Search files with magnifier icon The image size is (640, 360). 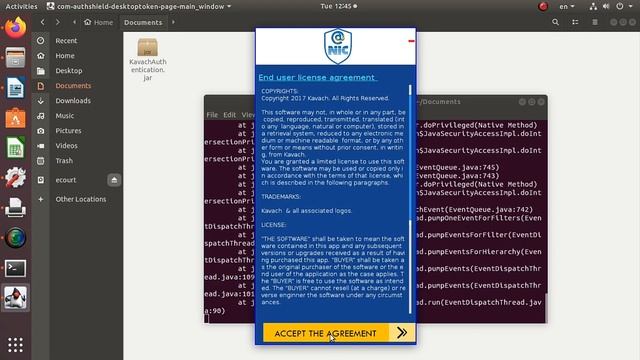tap(556, 22)
